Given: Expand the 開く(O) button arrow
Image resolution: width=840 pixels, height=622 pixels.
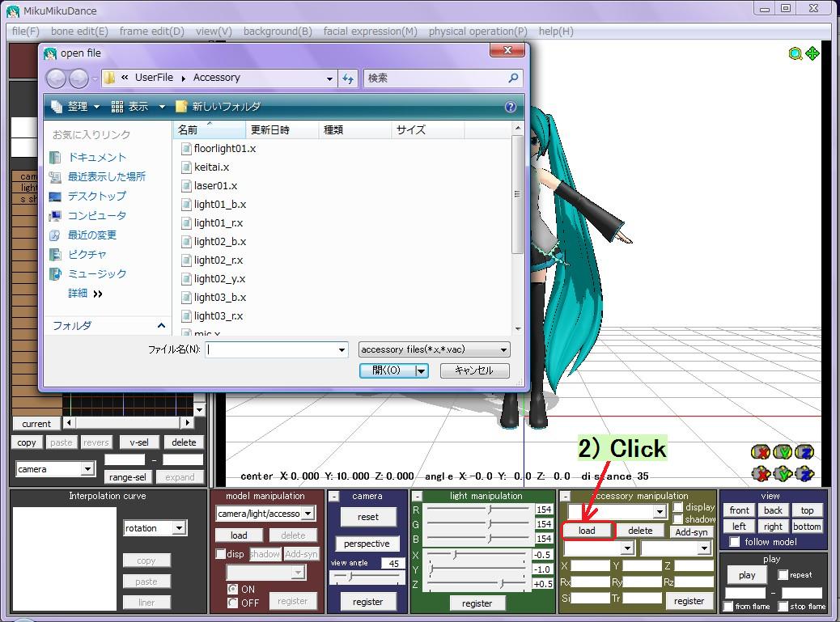Looking at the screenshot, I should pos(422,370).
